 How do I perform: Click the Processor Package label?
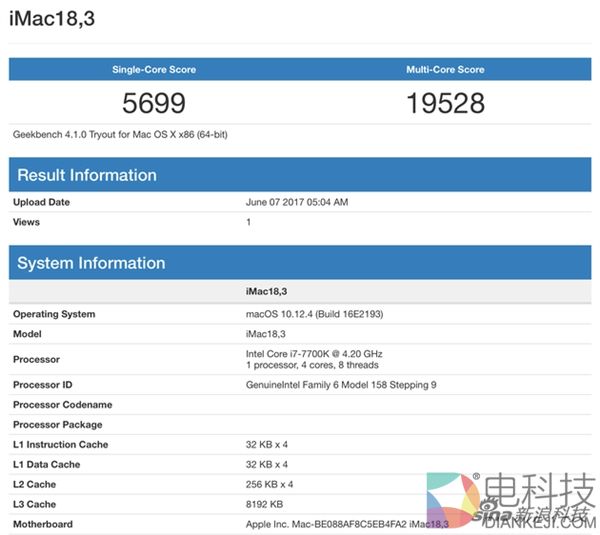point(58,424)
